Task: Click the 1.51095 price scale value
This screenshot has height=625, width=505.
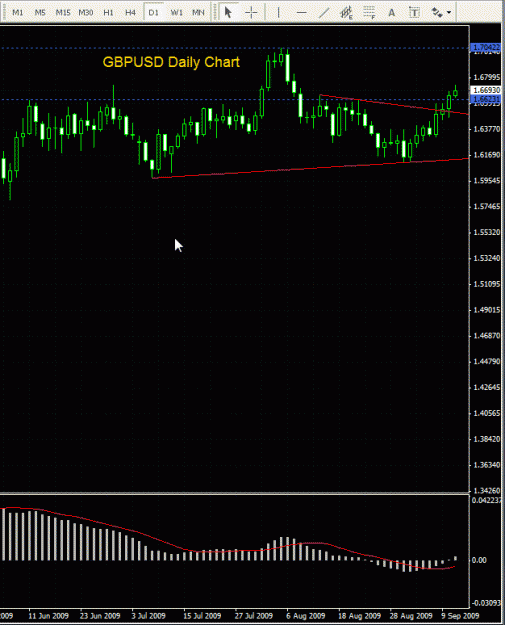Action: click(x=486, y=284)
